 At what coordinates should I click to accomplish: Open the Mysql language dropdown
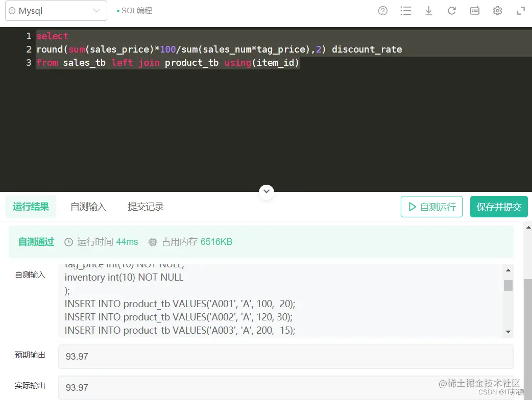click(x=56, y=11)
